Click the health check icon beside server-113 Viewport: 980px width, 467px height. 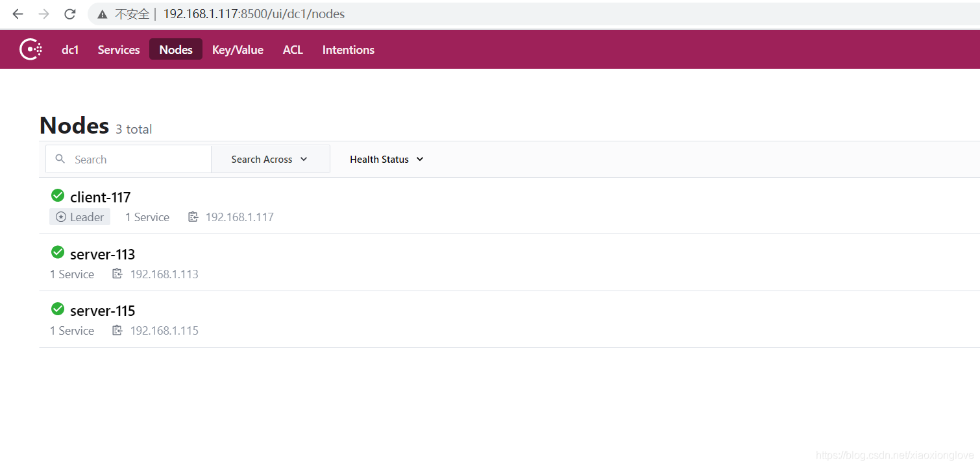[57, 252]
